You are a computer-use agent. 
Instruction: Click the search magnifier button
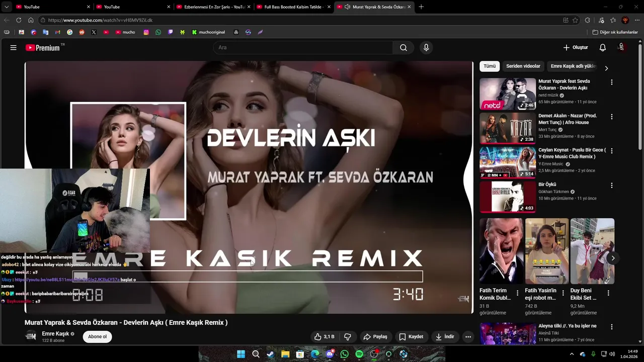(404, 48)
